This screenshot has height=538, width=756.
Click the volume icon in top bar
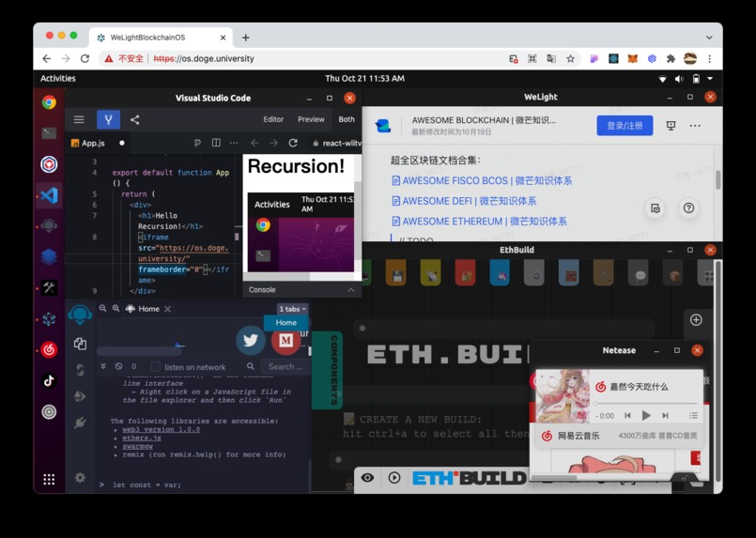(679, 79)
